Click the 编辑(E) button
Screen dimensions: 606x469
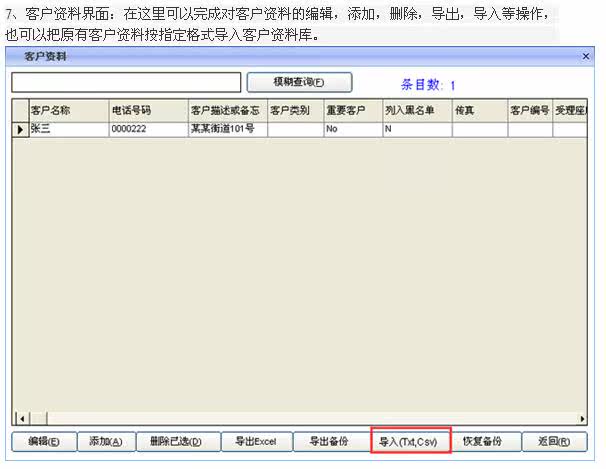click(x=44, y=442)
